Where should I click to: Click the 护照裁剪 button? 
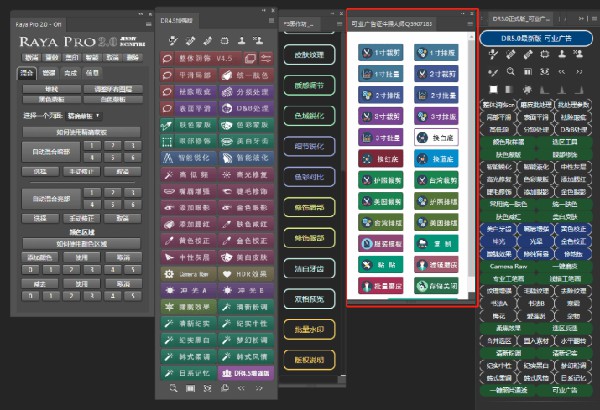click(381, 180)
